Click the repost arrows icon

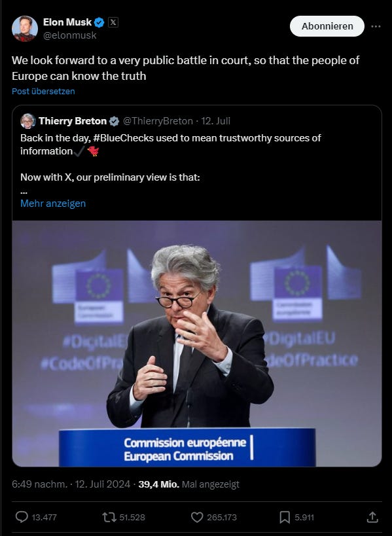pos(109,517)
